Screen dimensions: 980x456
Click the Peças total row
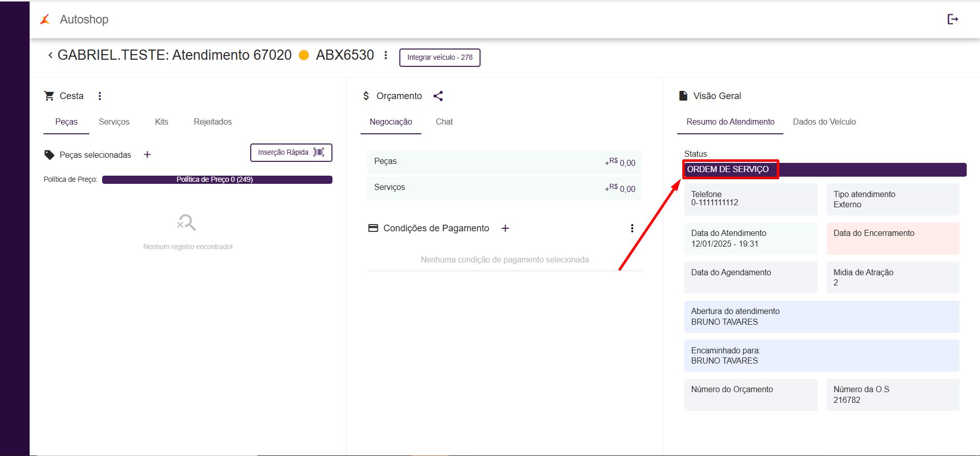505,162
